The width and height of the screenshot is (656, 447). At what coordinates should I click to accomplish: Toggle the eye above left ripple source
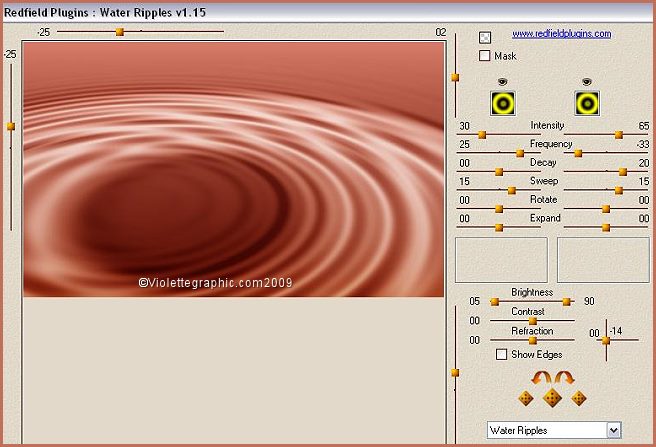coord(502,81)
